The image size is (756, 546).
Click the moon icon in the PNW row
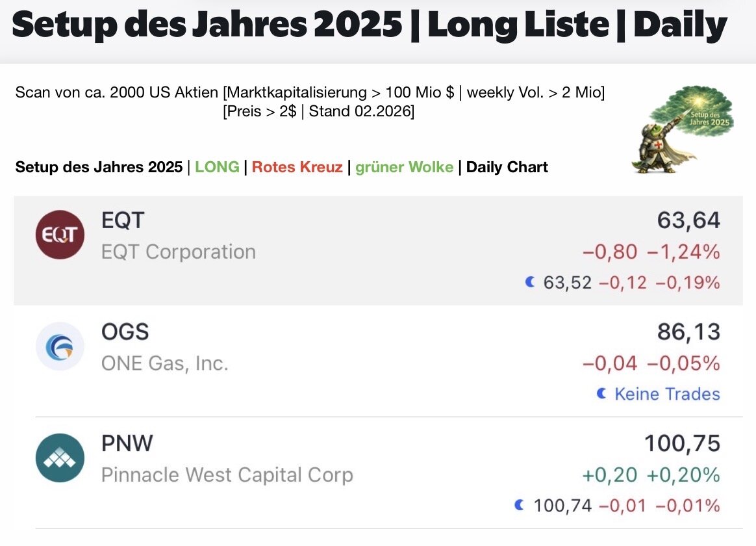click(x=519, y=505)
